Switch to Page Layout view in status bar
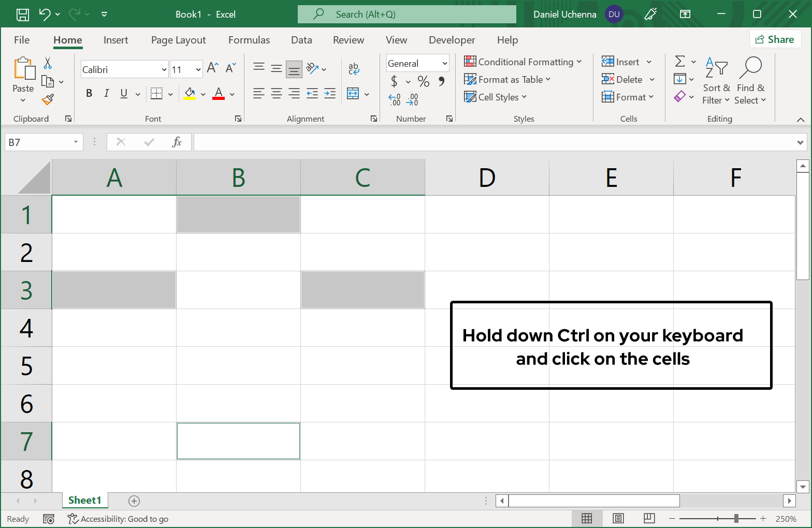The image size is (812, 528). click(x=618, y=519)
